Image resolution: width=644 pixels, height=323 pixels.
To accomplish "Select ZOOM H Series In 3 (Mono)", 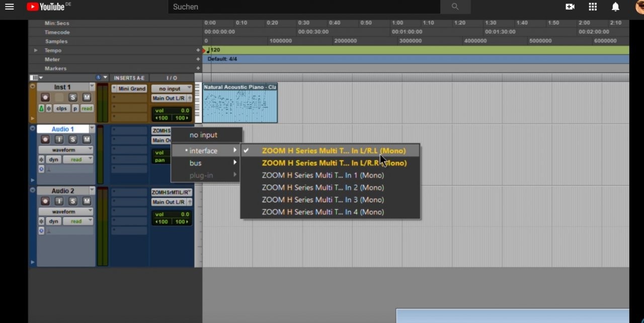I will pyautogui.click(x=331, y=200).
